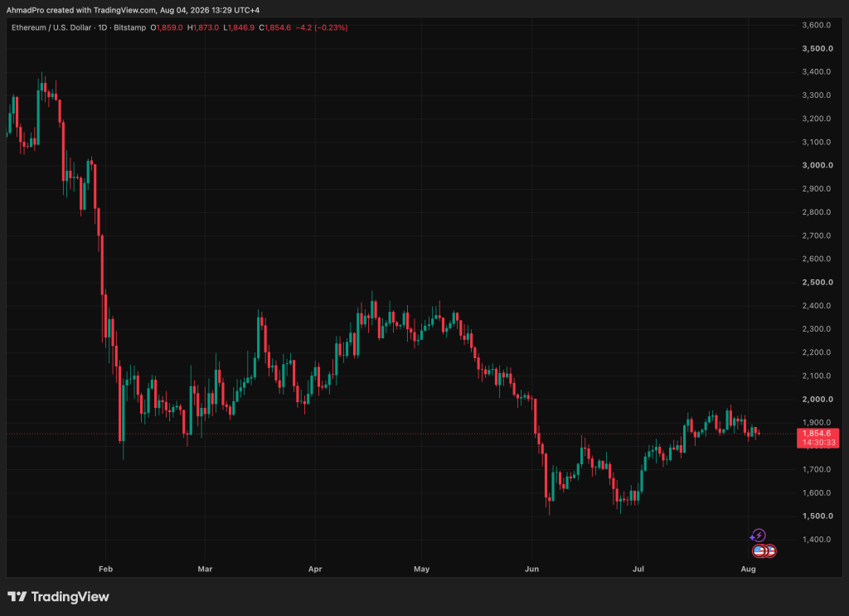Click the Bitstamp exchange label
This screenshot has height=616, width=849.
click(130, 27)
